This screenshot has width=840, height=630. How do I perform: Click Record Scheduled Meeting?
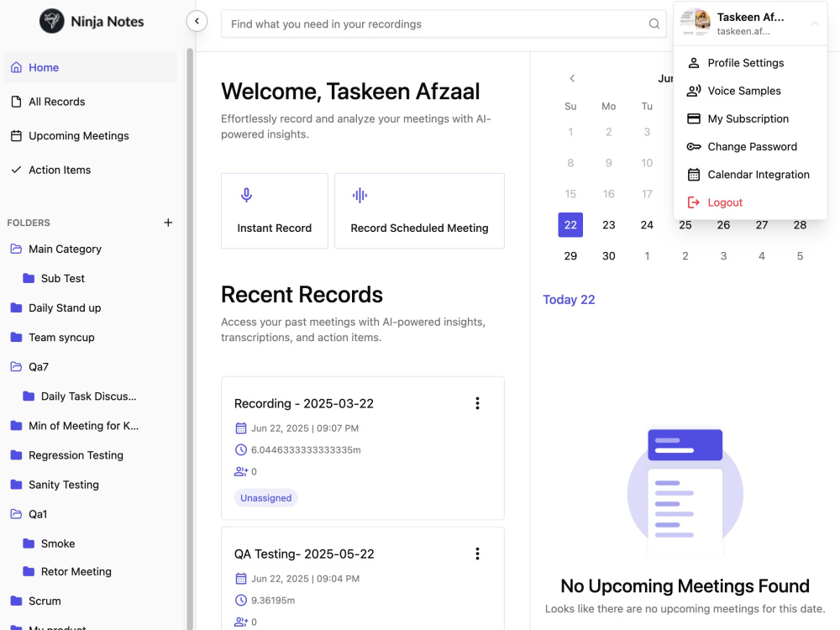(x=419, y=211)
